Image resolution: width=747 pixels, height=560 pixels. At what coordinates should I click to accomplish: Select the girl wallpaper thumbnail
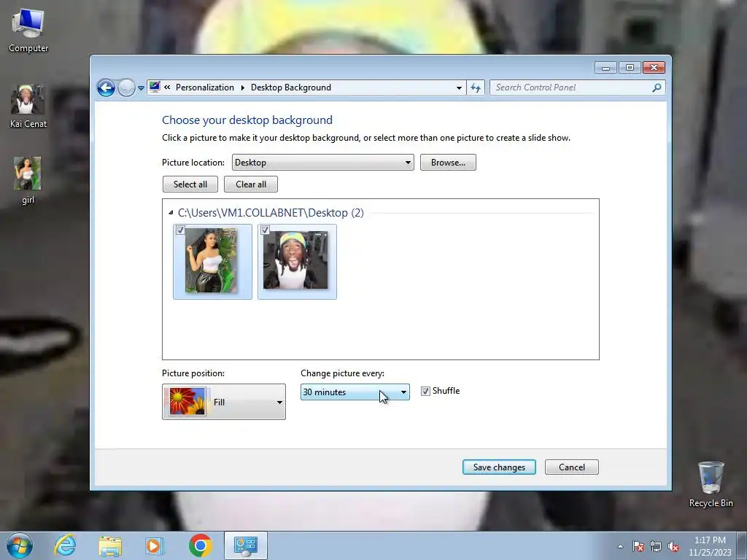pyautogui.click(x=212, y=262)
